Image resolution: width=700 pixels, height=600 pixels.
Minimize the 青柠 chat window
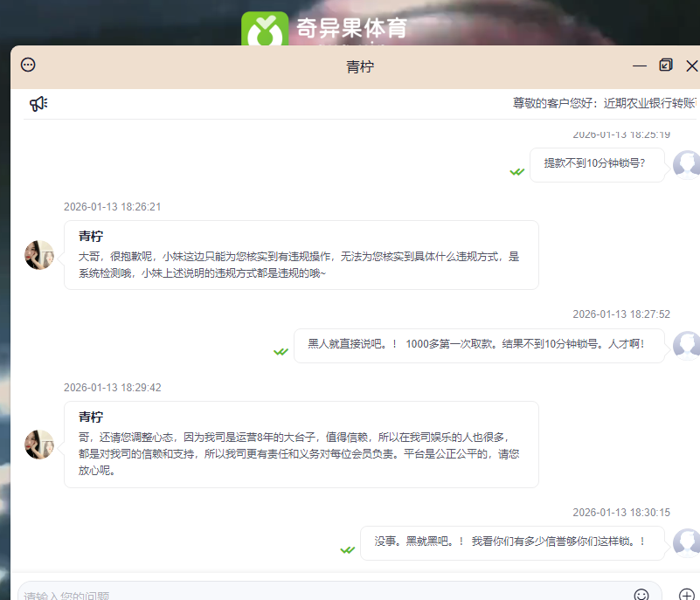[x=640, y=65]
